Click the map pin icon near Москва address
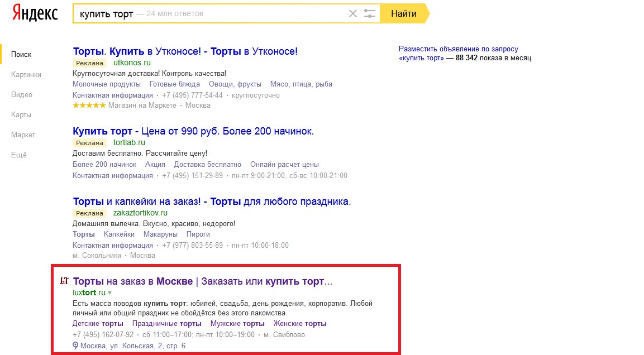The image size is (644, 355). (x=75, y=346)
